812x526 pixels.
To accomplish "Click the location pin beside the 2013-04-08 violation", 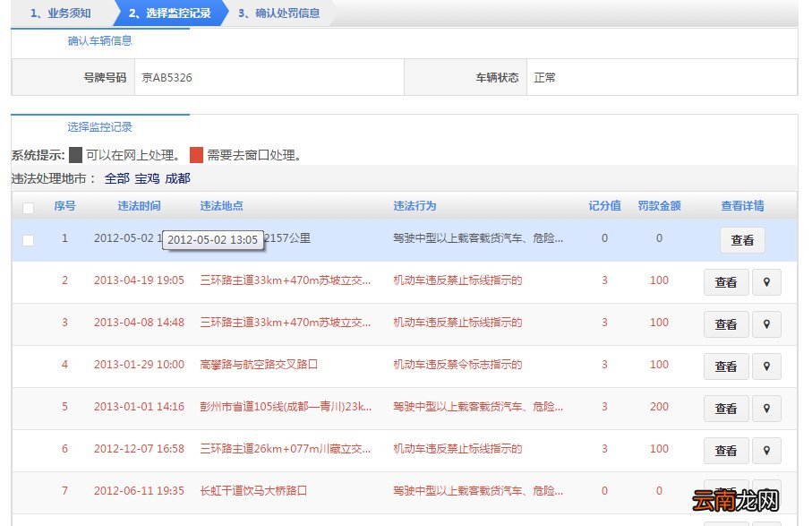I will 766,323.
